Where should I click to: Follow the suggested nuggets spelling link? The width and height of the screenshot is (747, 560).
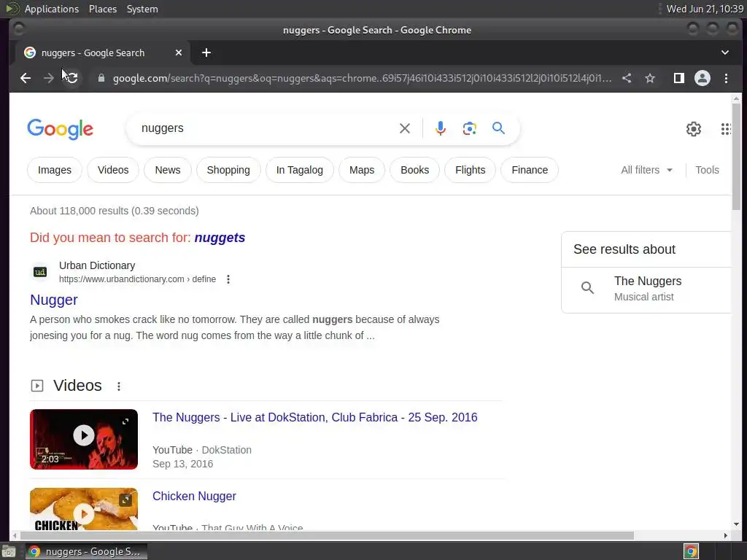coord(220,238)
